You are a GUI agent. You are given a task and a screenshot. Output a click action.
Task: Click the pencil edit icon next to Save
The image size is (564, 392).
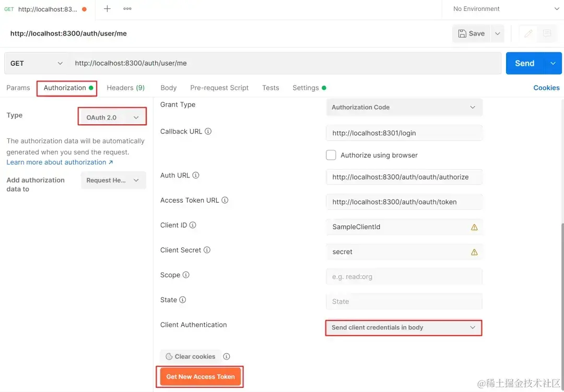pos(527,33)
